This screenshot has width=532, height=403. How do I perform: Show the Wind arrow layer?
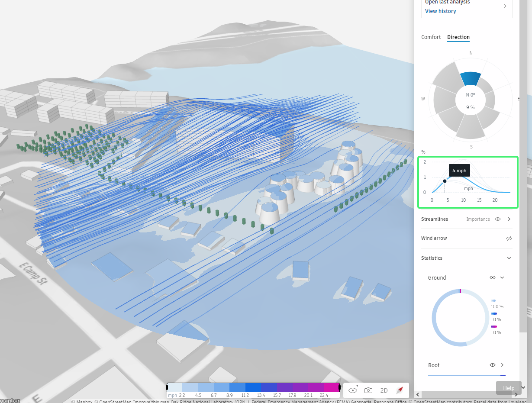coord(509,239)
